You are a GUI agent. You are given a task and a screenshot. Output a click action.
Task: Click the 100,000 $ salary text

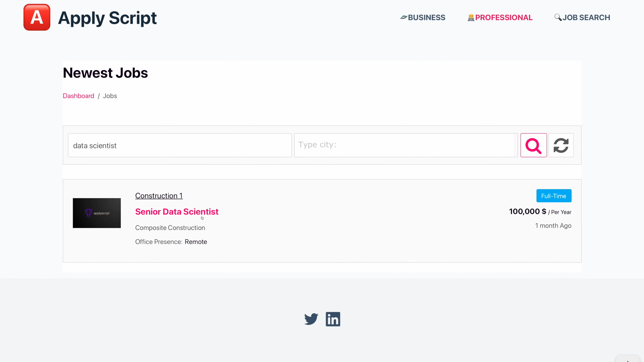527,212
